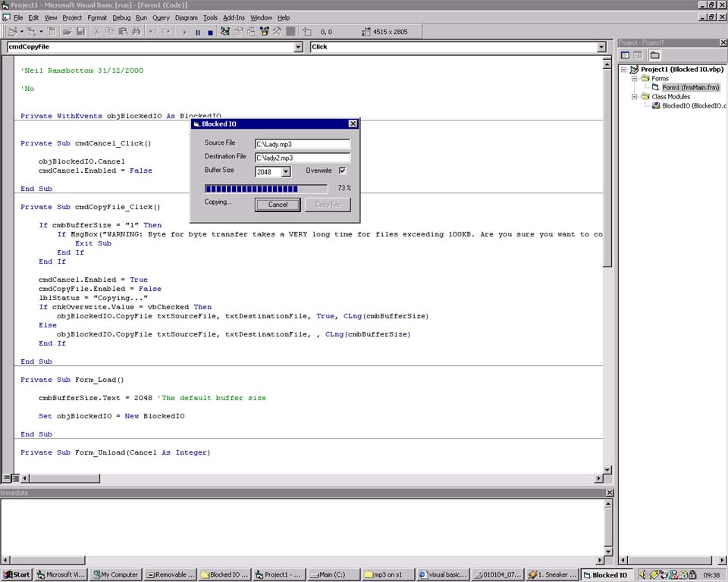Collapse the Forms folder in tree
Screen dimensions: 728x582
635,78
